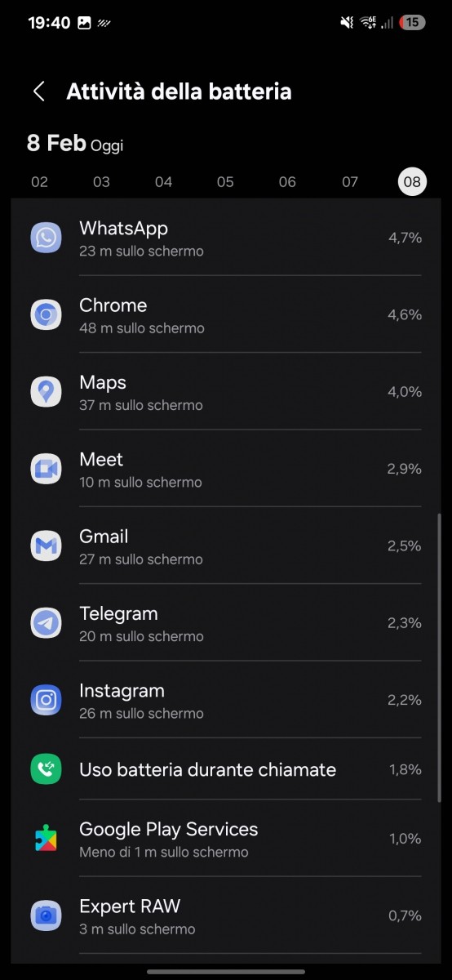Viewport: 452px width, 980px height.
Task: Tap the battery indicator in status bar
Action: (x=412, y=23)
